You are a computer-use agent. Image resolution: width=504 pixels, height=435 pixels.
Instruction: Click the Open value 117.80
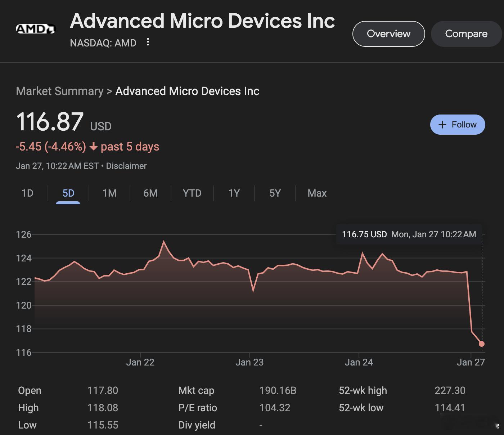point(103,390)
